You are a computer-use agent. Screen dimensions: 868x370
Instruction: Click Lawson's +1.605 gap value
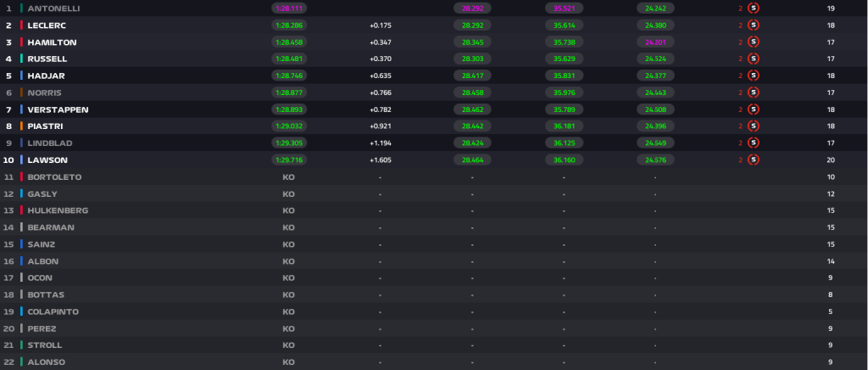click(x=381, y=160)
